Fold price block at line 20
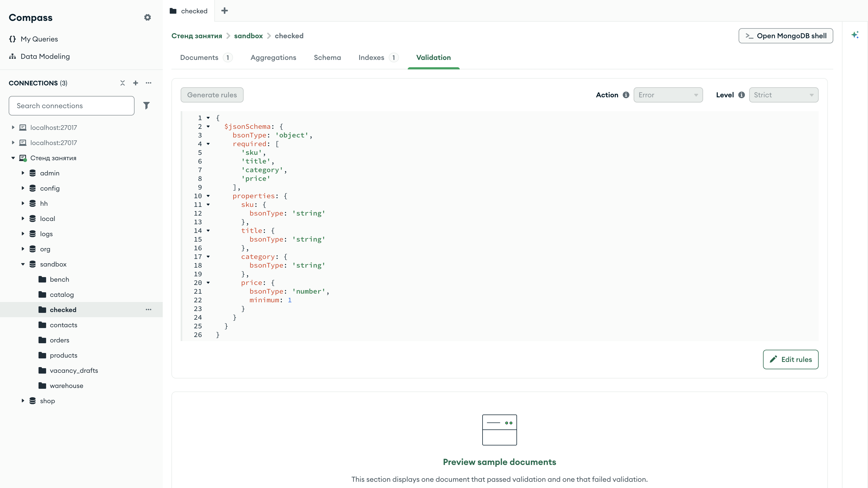868x488 pixels. [208, 283]
